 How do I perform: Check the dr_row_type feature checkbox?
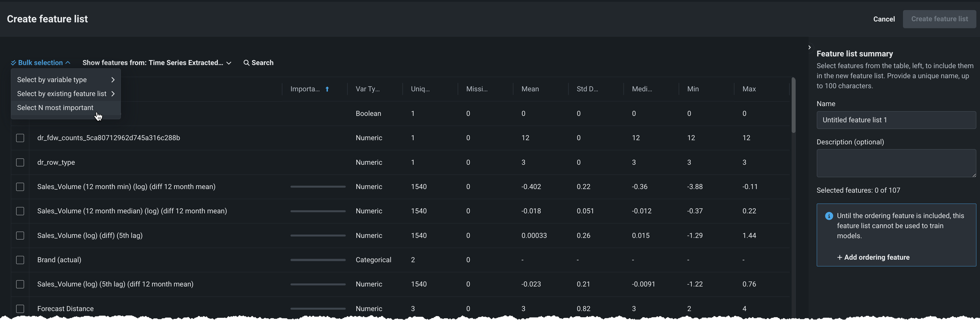(20, 163)
